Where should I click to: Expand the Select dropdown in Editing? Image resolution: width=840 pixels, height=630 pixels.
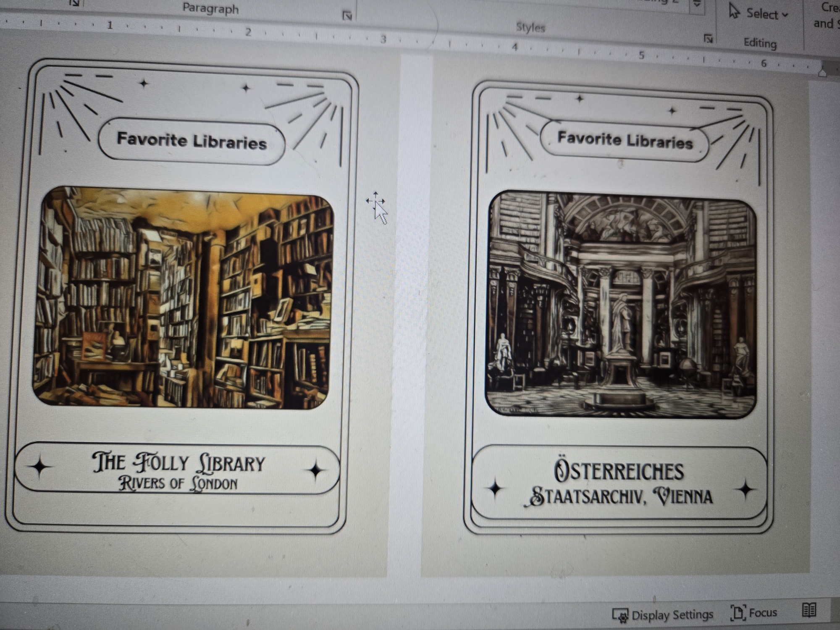785,15
